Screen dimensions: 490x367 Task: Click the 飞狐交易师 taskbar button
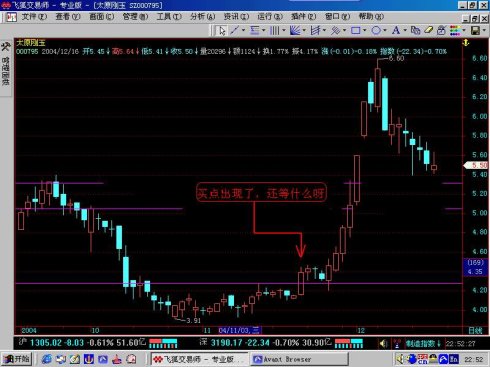click(199, 359)
